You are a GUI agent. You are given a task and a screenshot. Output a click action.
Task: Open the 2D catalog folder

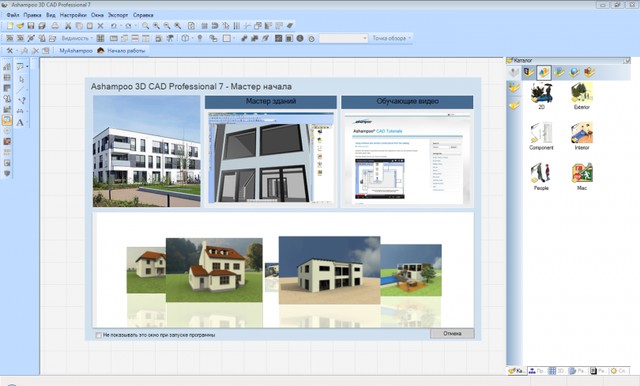pos(542,95)
